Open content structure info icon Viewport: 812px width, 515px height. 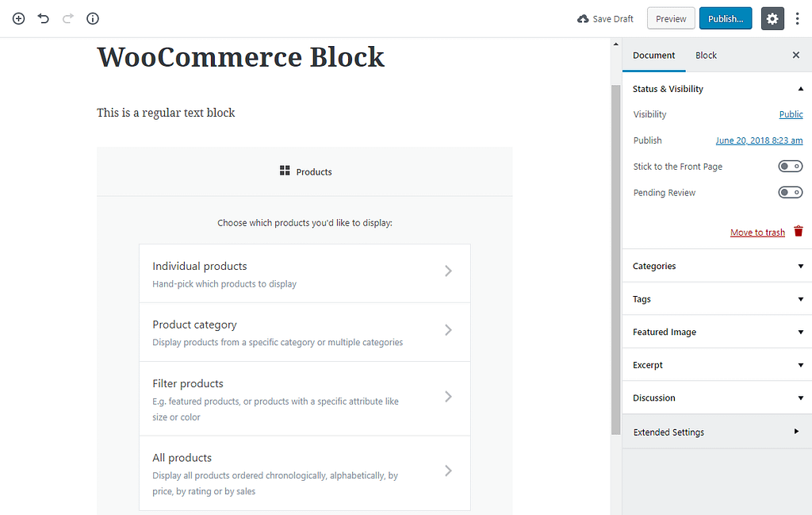(x=93, y=19)
